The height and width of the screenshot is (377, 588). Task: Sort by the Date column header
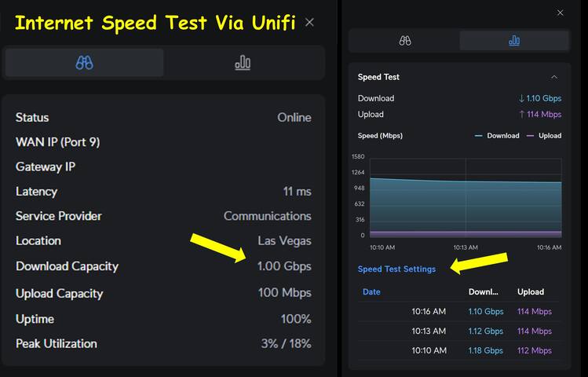371,292
